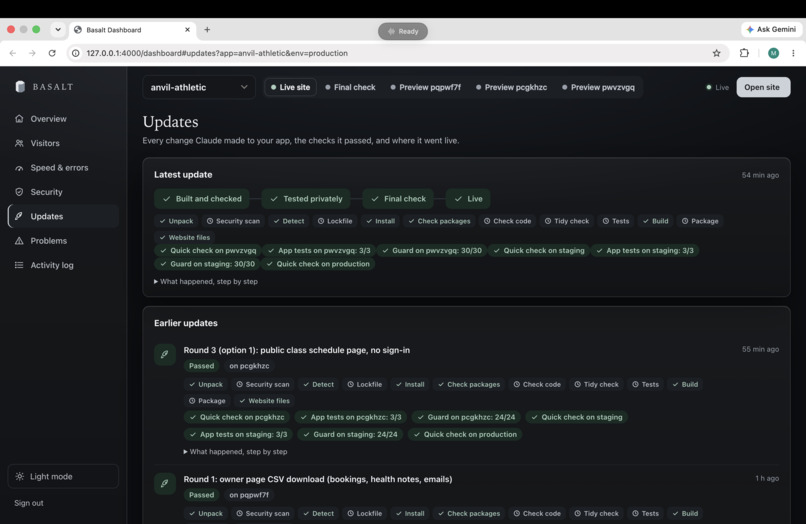Click 'Guard on pcgkhzc: 24/24' chip

466,417
